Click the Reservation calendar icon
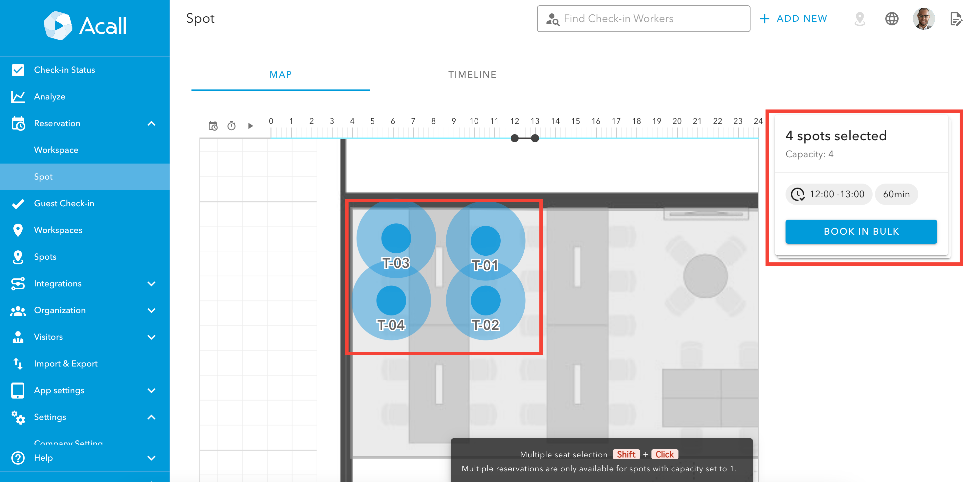This screenshot has width=980, height=482. (x=18, y=124)
